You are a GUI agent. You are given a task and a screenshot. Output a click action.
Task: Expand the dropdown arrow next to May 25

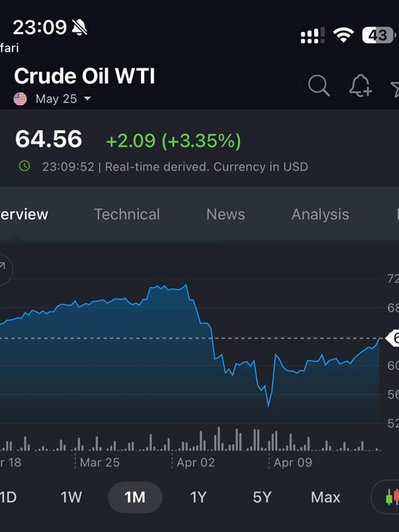coord(87,98)
